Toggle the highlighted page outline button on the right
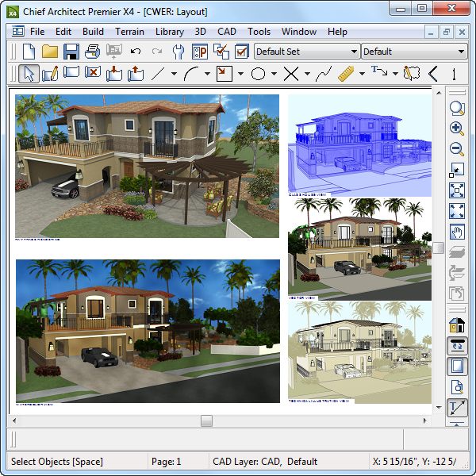Image resolution: width=476 pixels, height=476 pixels. (457, 367)
